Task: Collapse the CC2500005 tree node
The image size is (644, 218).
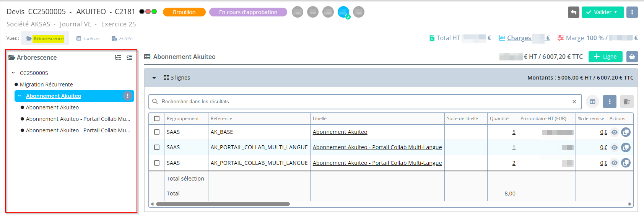Action: (x=13, y=73)
